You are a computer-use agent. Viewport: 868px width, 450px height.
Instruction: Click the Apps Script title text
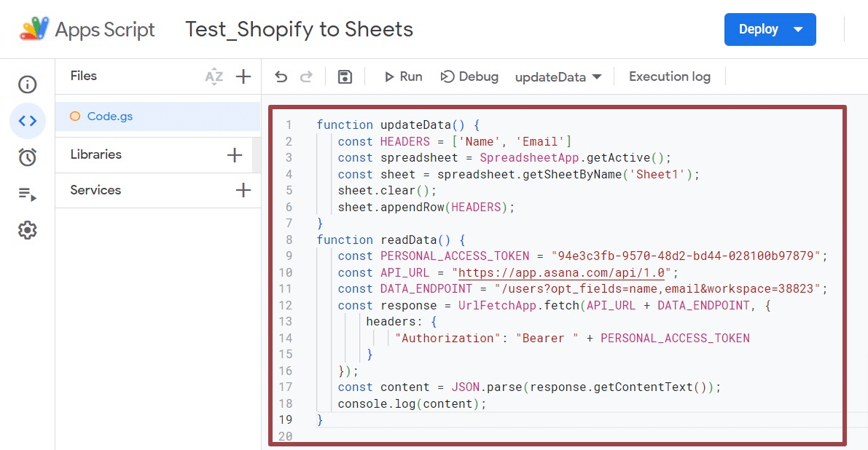105,29
